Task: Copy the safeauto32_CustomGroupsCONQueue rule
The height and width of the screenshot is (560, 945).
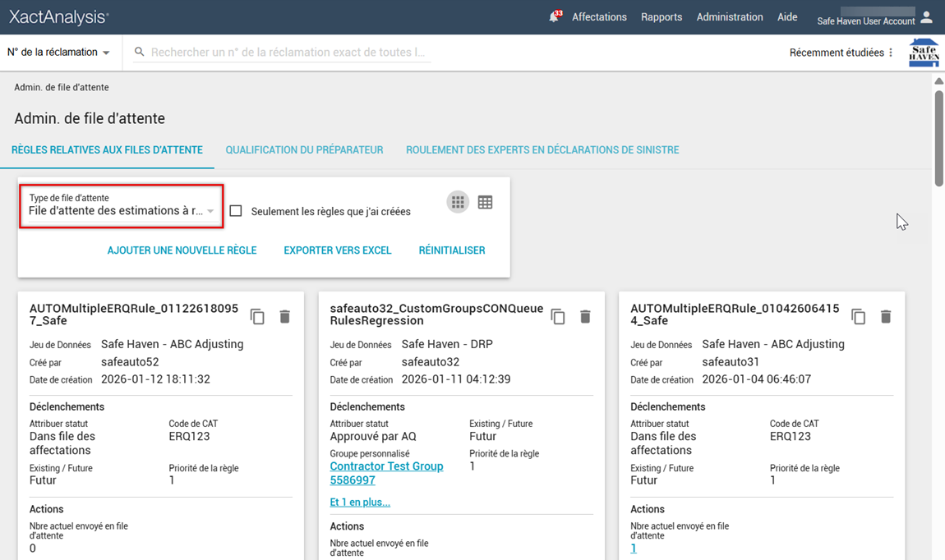Action: tap(558, 316)
